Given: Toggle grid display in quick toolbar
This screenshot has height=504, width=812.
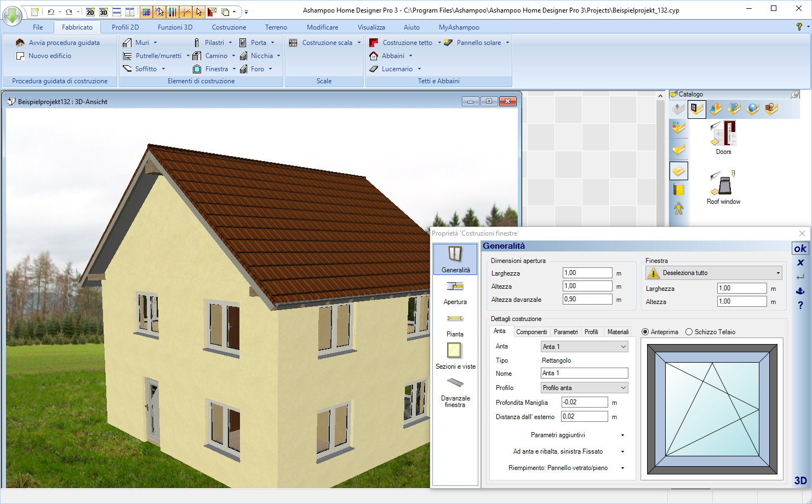Looking at the screenshot, I should click(x=146, y=12).
